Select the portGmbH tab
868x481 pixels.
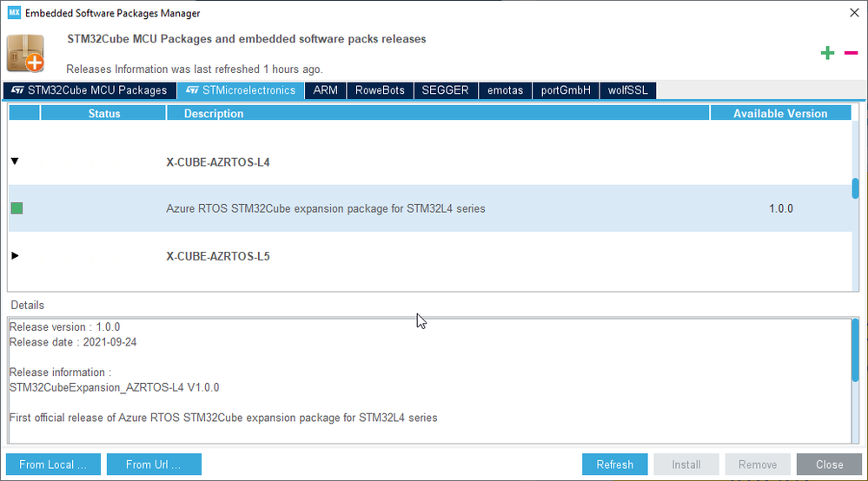(x=566, y=90)
